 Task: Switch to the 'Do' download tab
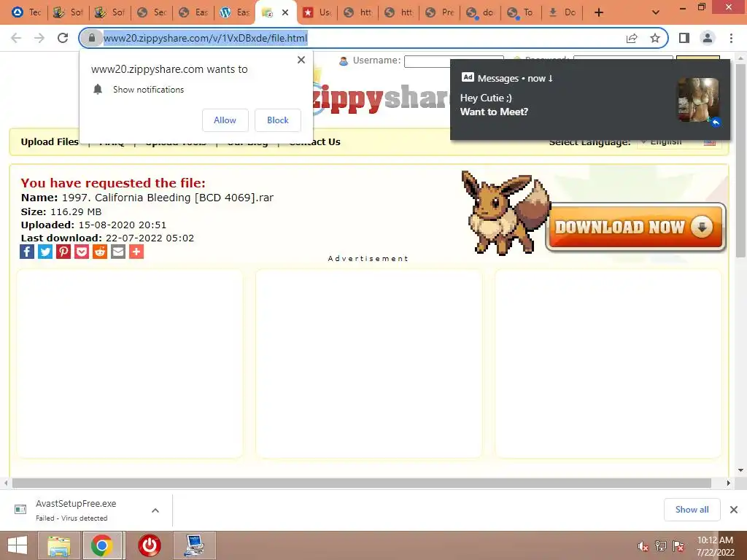click(562, 12)
